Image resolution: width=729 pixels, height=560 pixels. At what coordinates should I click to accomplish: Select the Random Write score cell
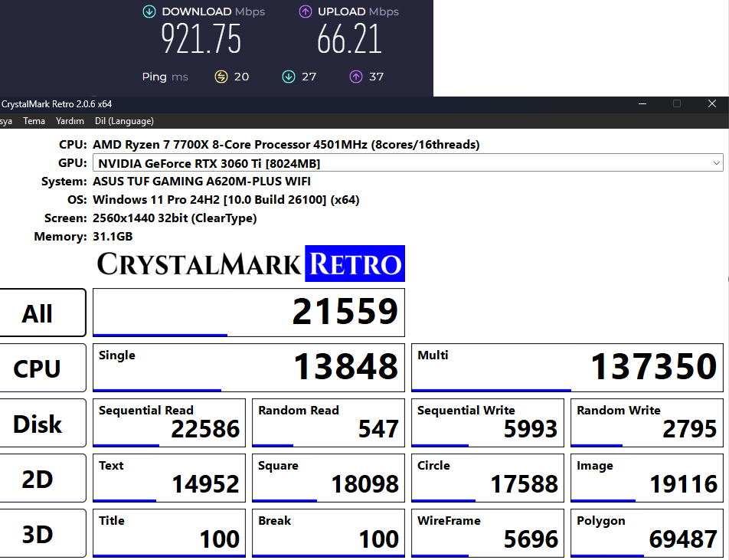tap(647, 423)
